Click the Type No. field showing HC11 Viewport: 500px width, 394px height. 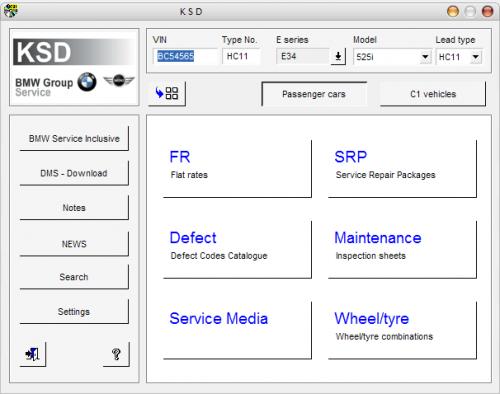pyautogui.click(x=241, y=56)
